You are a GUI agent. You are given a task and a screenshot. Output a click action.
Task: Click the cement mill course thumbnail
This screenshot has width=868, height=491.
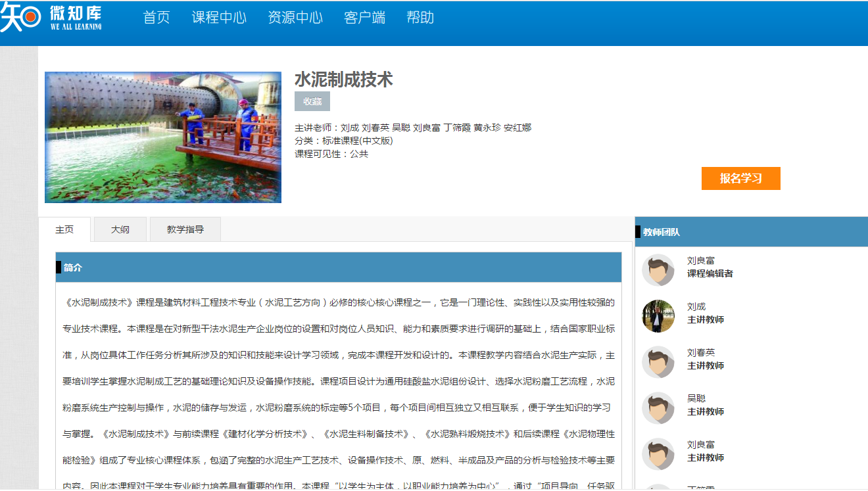163,137
